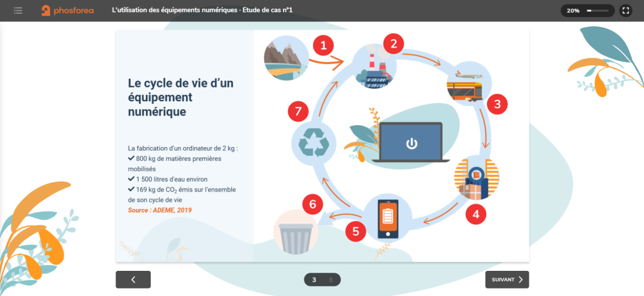Select the train and plane transport icon
Viewport: 644px width, 296px height.
(x=468, y=84)
